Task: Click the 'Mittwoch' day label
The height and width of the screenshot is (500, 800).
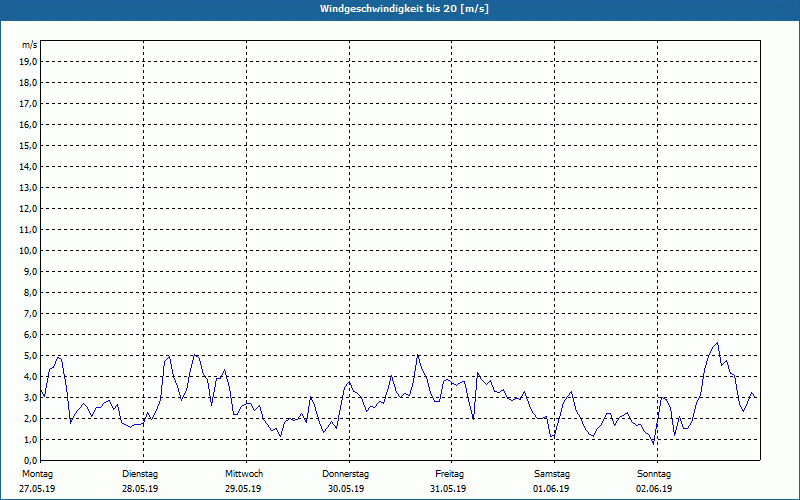Action: click(x=244, y=474)
